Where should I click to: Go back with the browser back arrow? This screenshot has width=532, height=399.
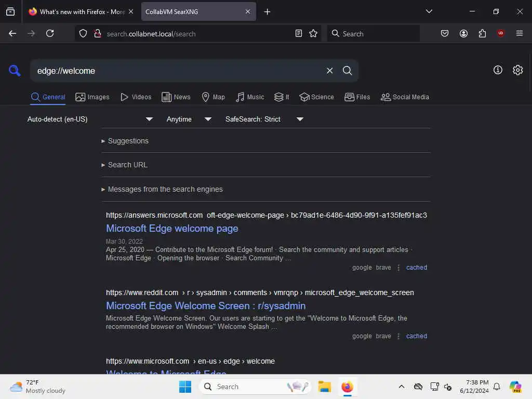click(12, 33)
